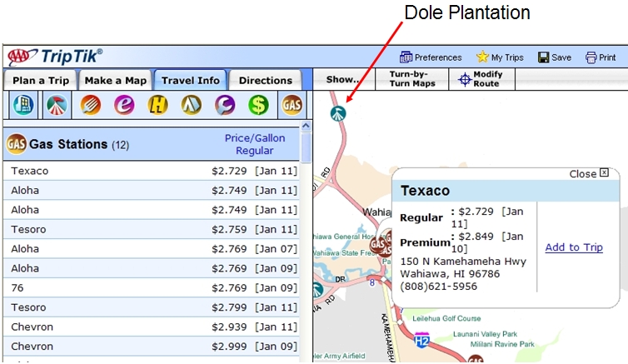This screenshot has width=628, height=364.
Task: Click Leilehua Golf Course label on map
Action: click(446, 318)
